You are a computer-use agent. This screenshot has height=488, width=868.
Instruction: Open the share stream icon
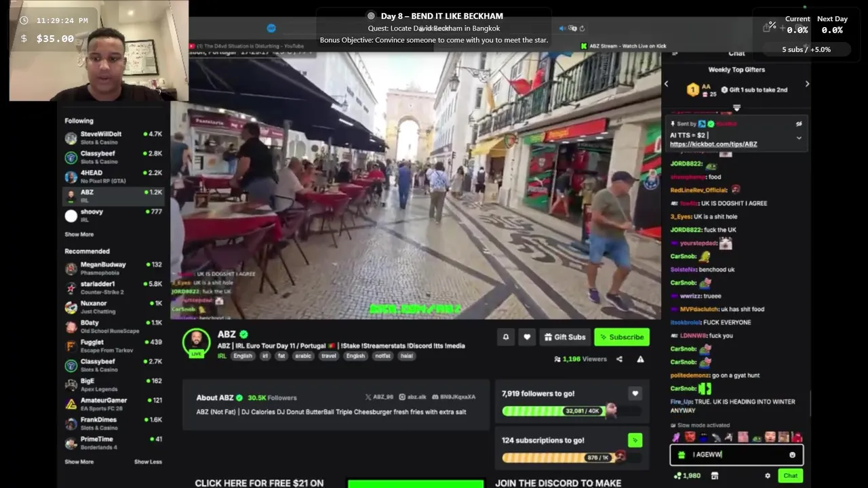619,359
